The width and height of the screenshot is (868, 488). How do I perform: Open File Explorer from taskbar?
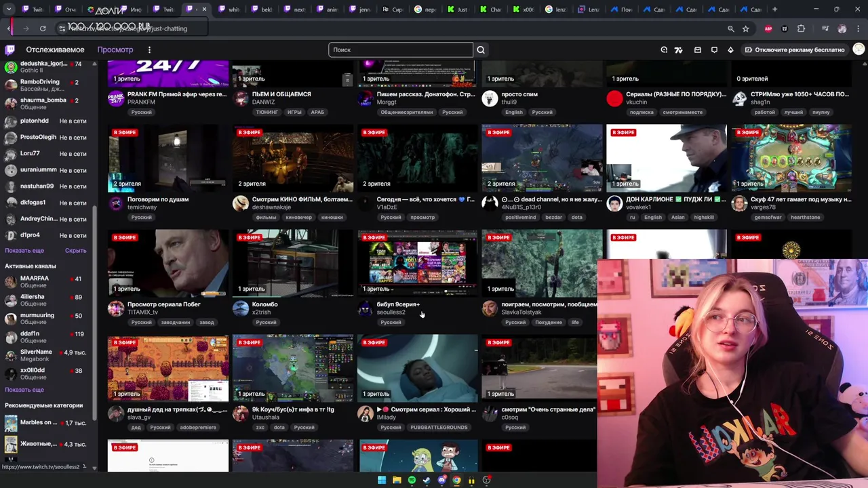pyautogui.click(x=397, y=481)
